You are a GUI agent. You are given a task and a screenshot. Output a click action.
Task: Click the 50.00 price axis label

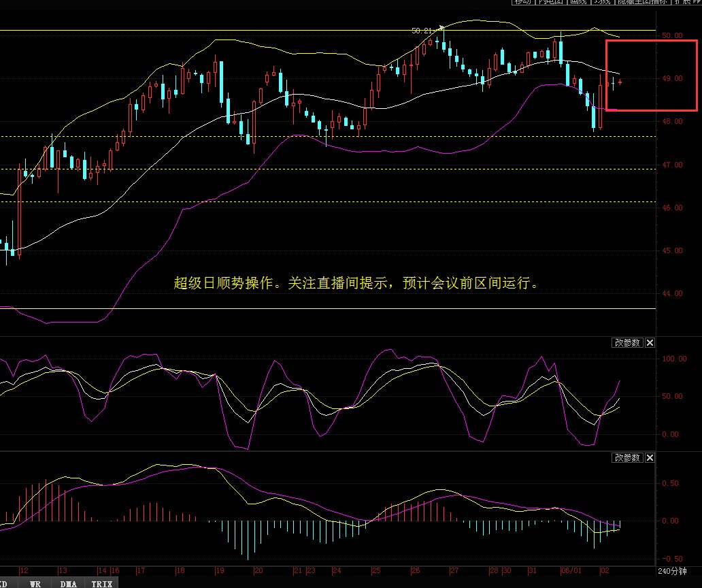pyautogui.click(x=673, y=35)
